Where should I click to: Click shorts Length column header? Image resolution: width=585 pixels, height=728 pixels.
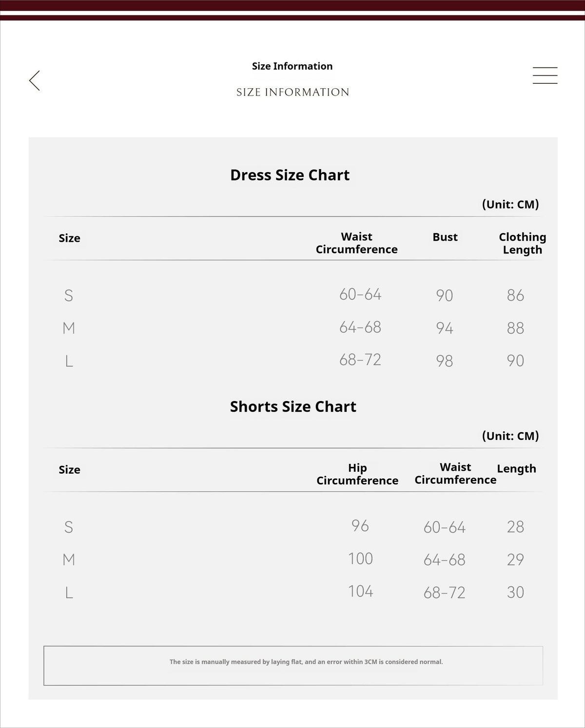click(x=516, y=469)
